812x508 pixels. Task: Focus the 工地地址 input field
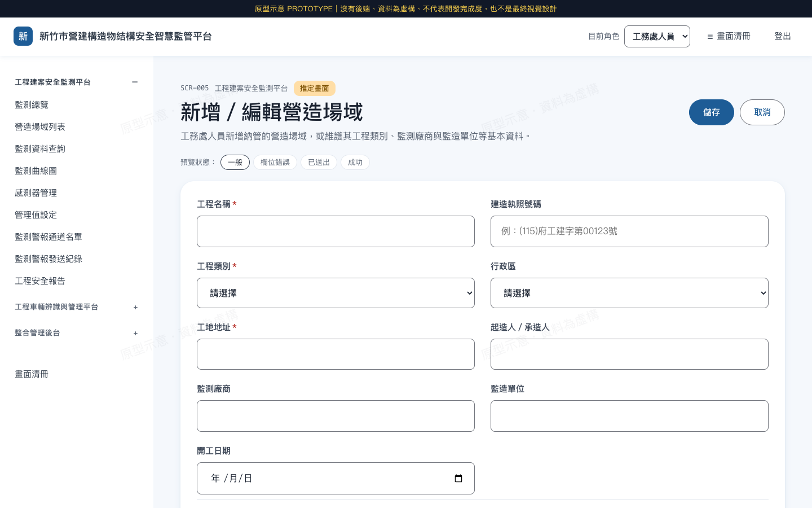336,354
